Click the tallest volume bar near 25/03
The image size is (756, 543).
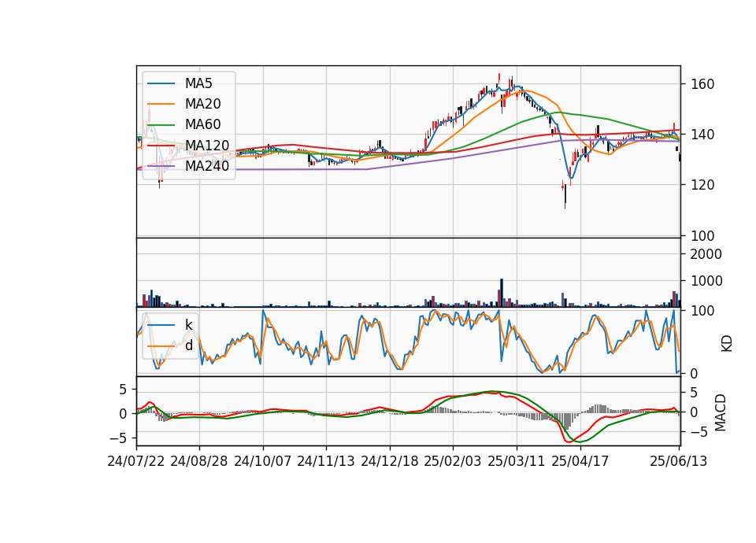[502, 293]
